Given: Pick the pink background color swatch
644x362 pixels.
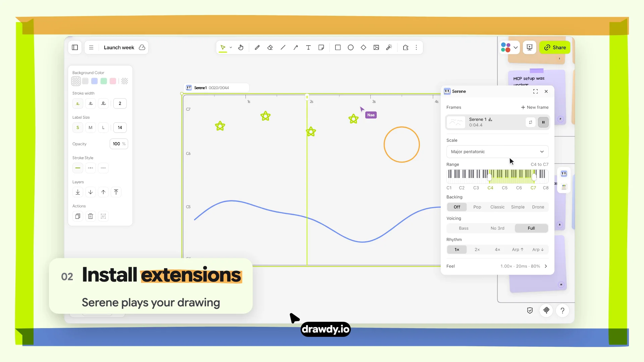Looking at the screenshot, I should [x=113, y=81].
